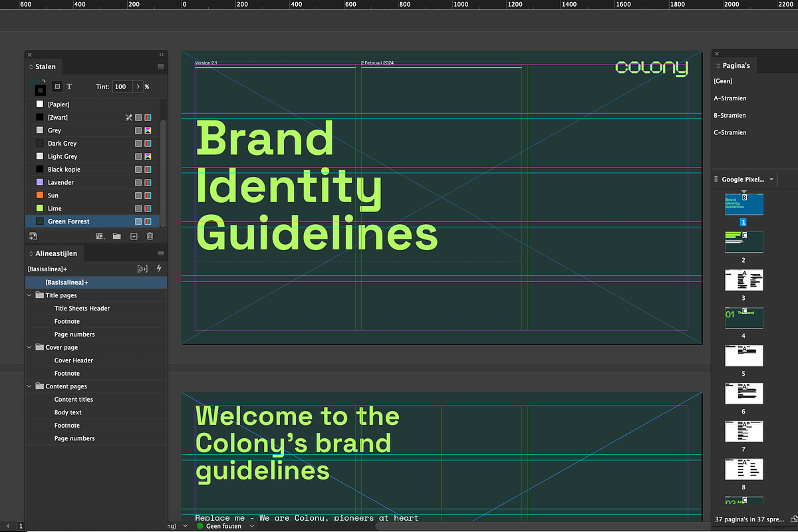Click RGB mode icon on Lime row
The image size is (798, 532).
tap(148, 208)
